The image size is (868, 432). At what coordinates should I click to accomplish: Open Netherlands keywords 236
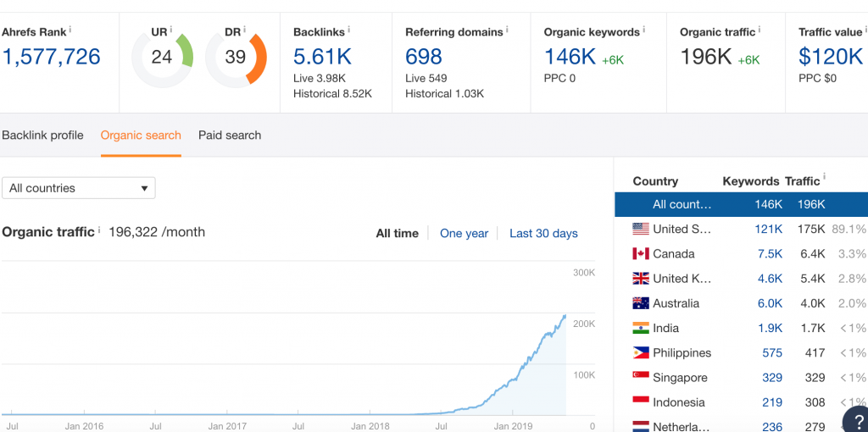click(772, 426)
